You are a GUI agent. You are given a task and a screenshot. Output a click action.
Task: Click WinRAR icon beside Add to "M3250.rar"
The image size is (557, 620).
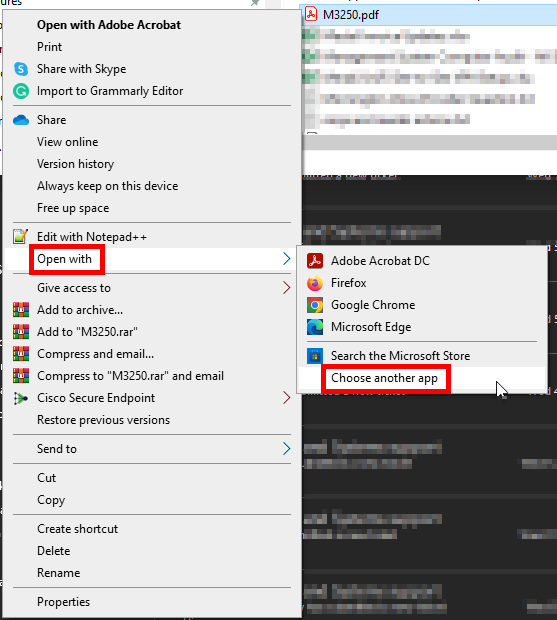pos(21,332)
